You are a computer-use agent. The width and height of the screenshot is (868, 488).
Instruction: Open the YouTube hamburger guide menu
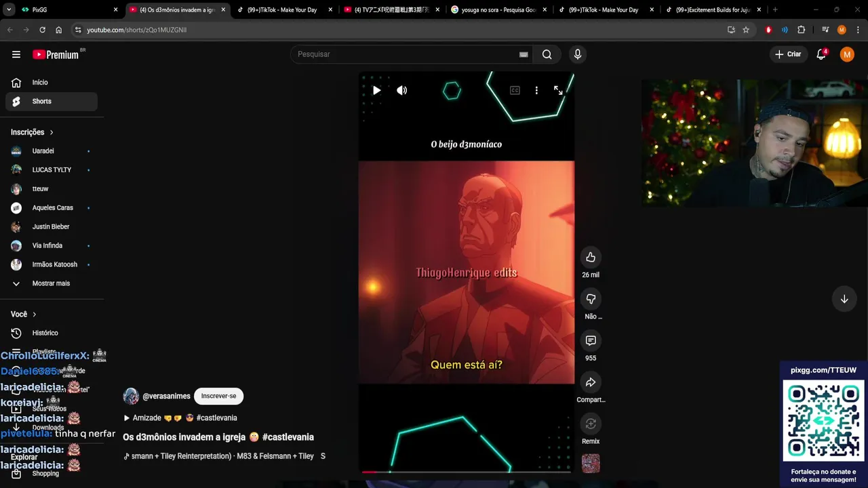coord(16,54)
